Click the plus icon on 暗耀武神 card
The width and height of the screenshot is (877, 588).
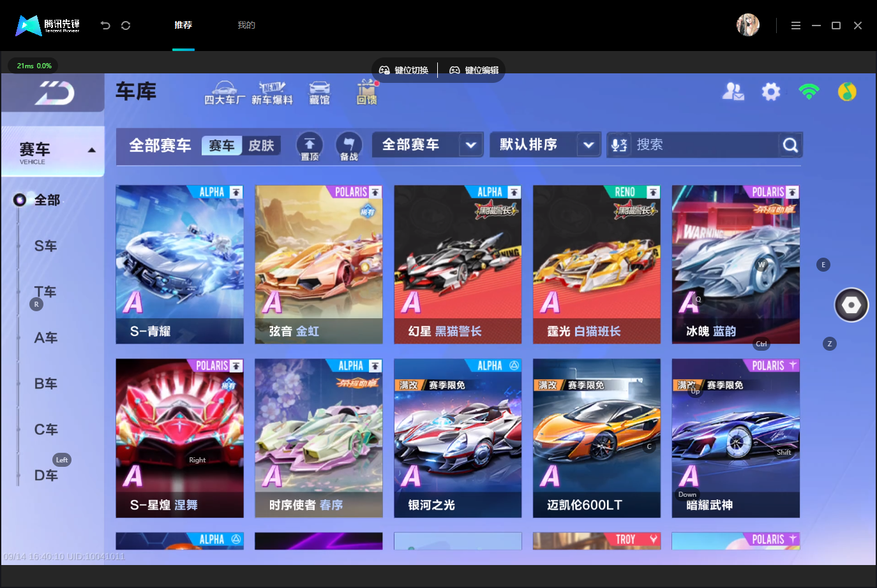[792, 365]
